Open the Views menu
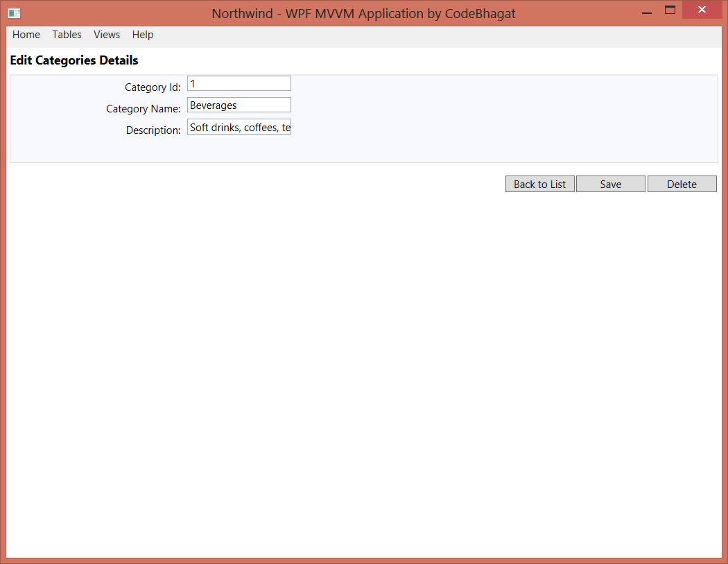The image size is (728, 564). 107,35
